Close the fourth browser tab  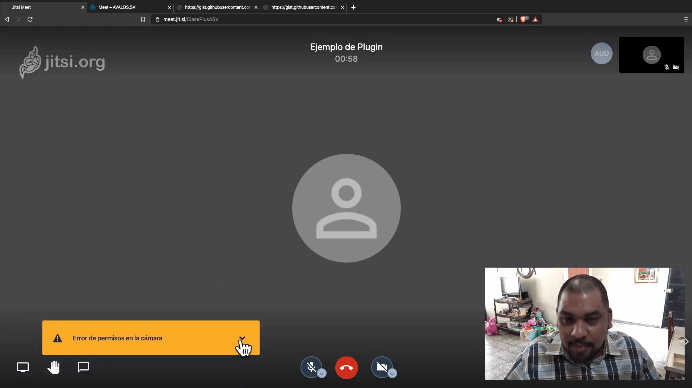pos(342,8)
